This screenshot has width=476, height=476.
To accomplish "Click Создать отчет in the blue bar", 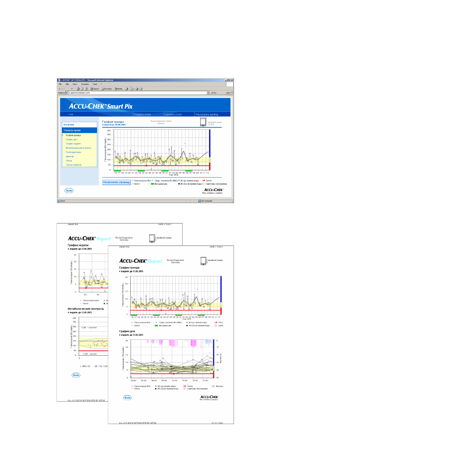I will 142,114.
